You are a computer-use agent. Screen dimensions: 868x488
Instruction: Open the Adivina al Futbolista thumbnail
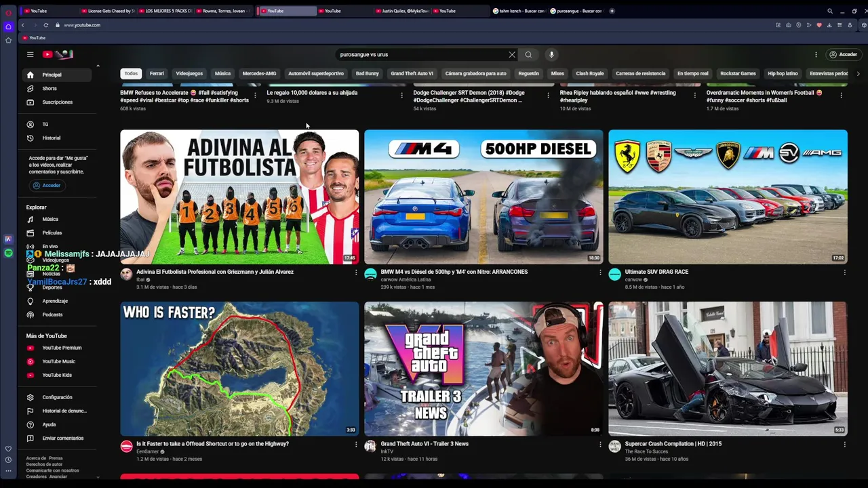(239, 197)
